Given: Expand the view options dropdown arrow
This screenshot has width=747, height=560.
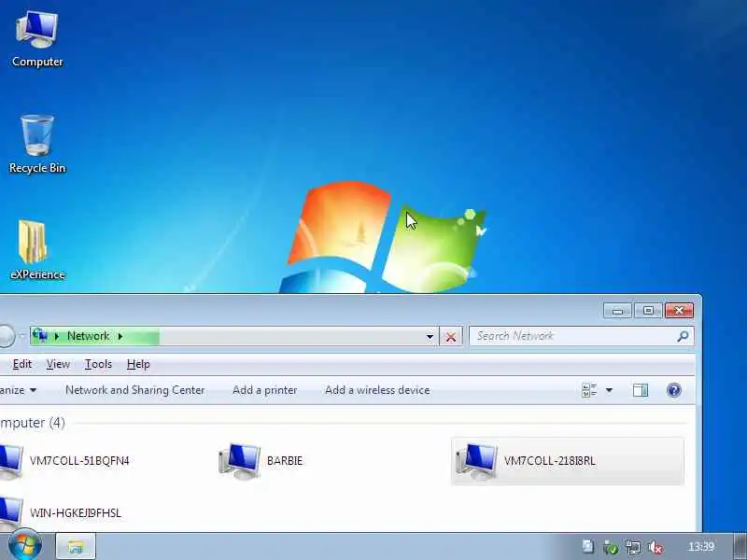Looking at the screenshot, I should coord(609,390).
